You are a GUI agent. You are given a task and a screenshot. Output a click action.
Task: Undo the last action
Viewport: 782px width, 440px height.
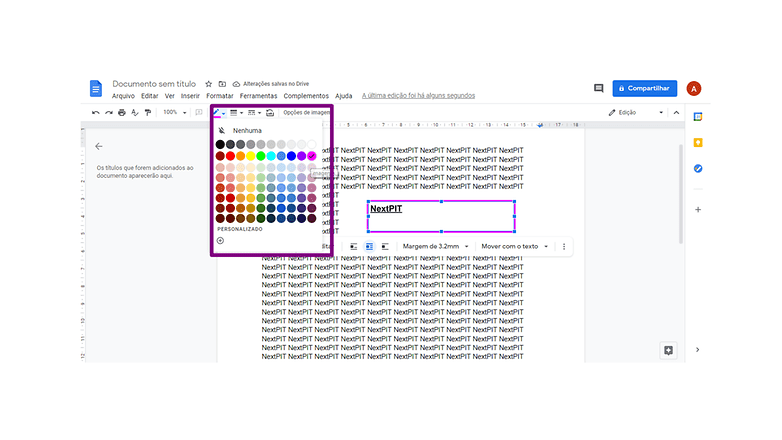[x=95, y=113]
